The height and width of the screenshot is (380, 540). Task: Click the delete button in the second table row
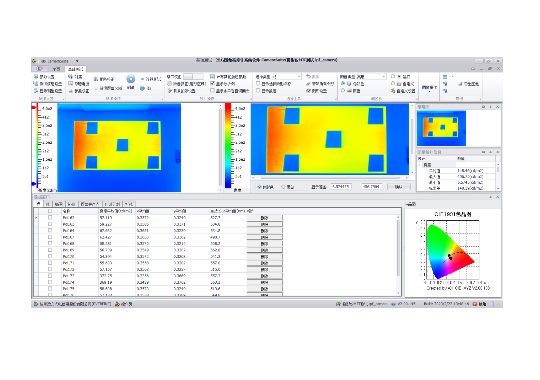[x=264, y=224]
